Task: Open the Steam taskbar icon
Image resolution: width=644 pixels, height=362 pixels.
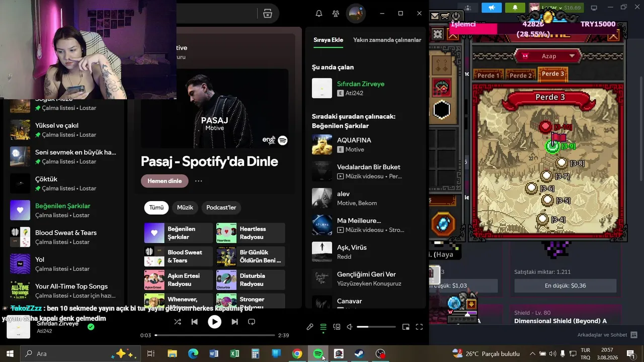Action: tap(359, 353)
